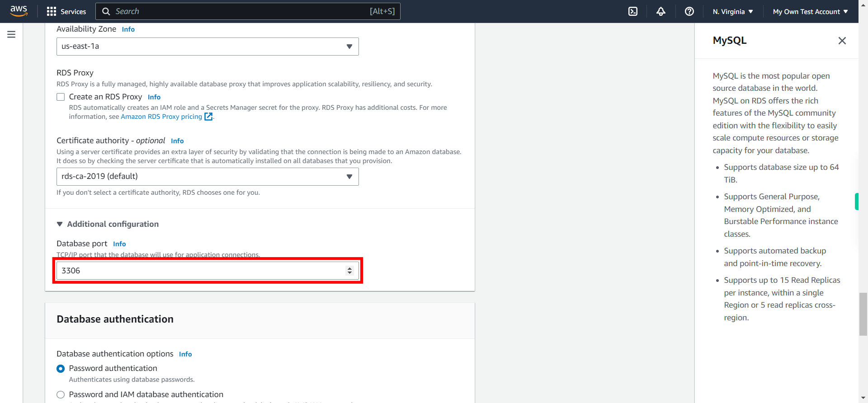Open the AWS home logo
This screenshot has height=403, width=868.
[19, 11]
